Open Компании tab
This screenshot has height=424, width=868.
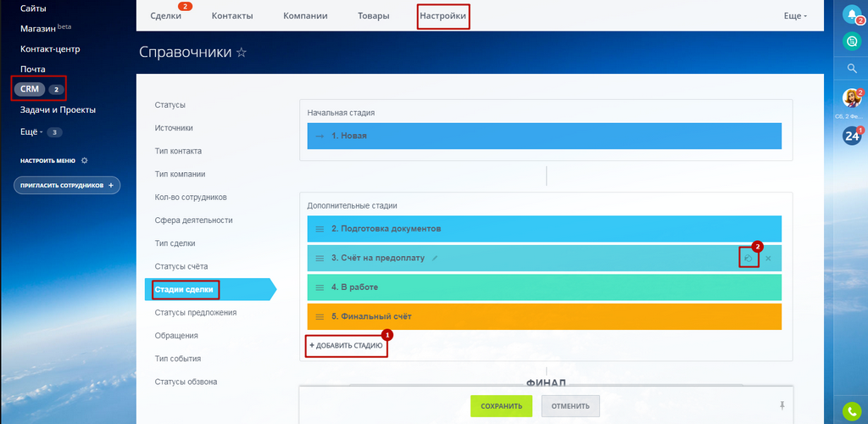(305, 16)
